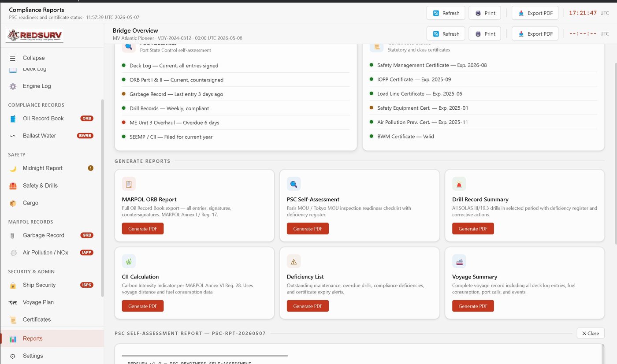This screenshot has width=617, height=364.
Task: Go to Voyage Plan
Action: point(52,302)
